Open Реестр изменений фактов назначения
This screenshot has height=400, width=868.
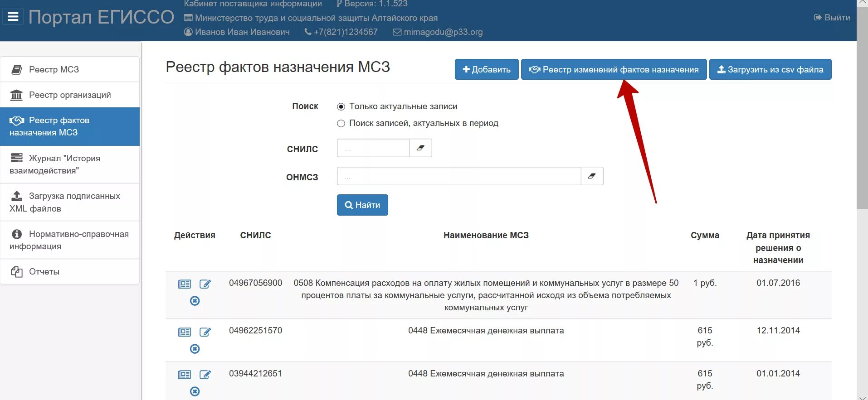[614, 69]
